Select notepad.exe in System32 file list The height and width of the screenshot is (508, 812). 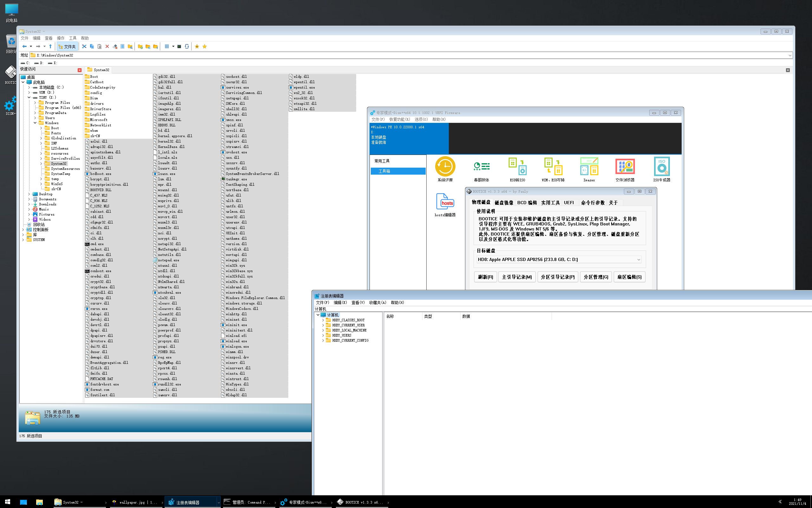click(x=166, y=260)
